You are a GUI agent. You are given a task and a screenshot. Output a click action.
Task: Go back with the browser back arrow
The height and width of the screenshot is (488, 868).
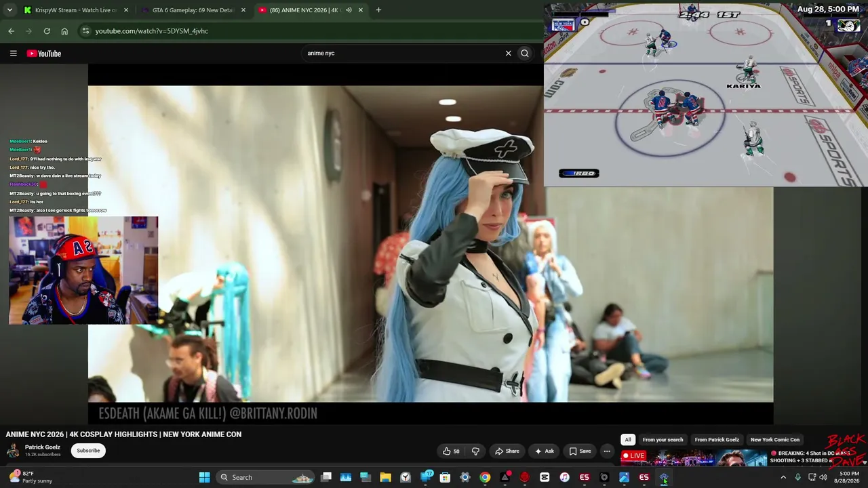pyautogui.click(x=12, y=30)
